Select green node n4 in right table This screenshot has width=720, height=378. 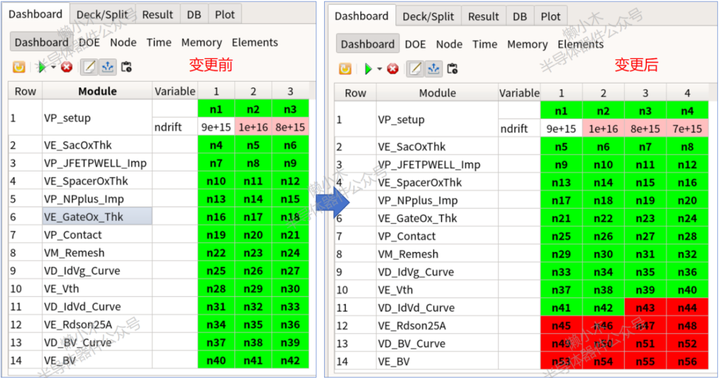coord(687,111)
